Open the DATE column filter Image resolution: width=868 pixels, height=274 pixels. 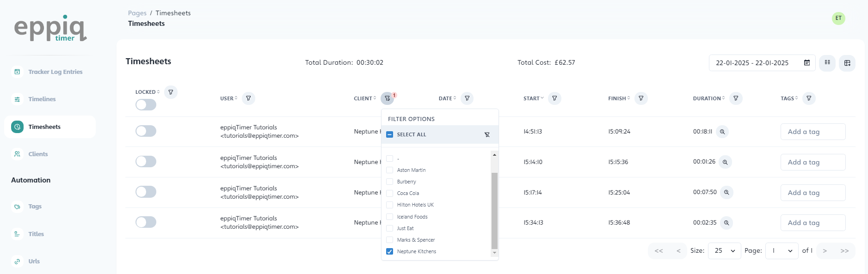[467, 98]
